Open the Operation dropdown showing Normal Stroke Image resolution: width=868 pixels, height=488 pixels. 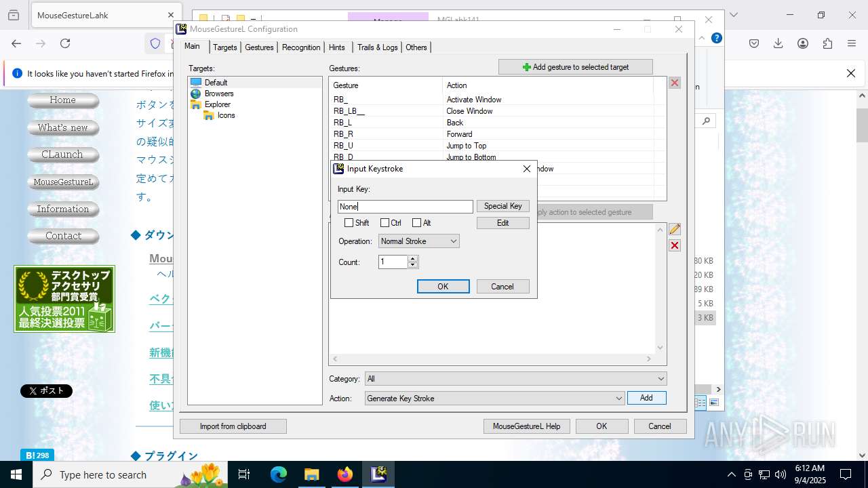(x=418, y=241)
